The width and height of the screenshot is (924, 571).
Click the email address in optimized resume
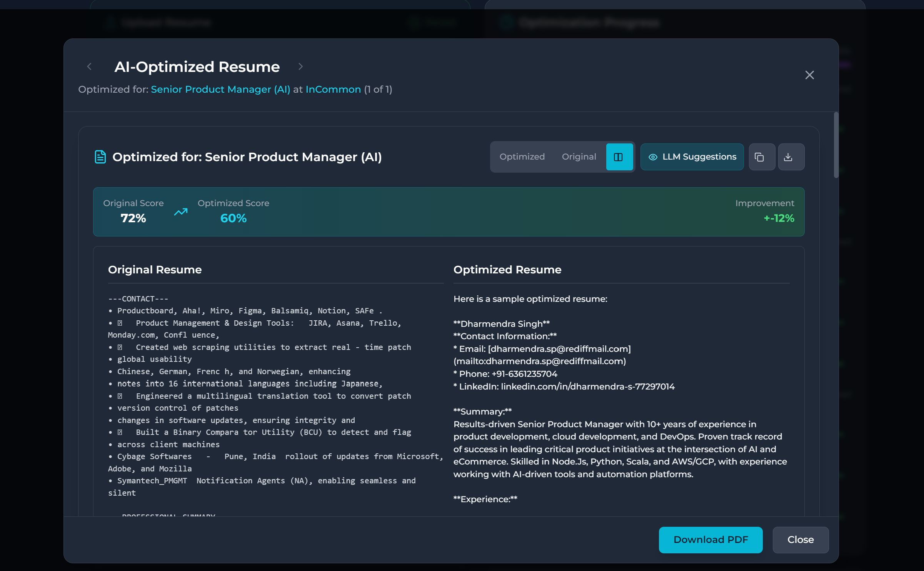pos(559,349)
